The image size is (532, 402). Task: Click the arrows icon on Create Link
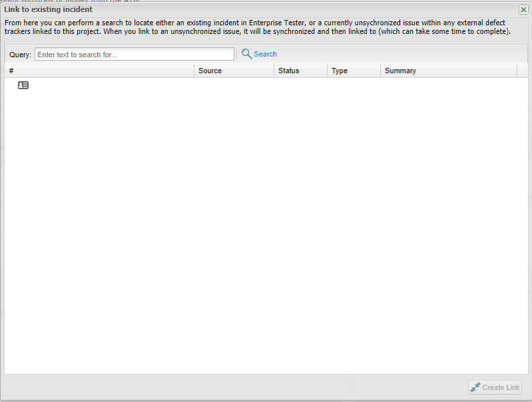coord(475,387)
